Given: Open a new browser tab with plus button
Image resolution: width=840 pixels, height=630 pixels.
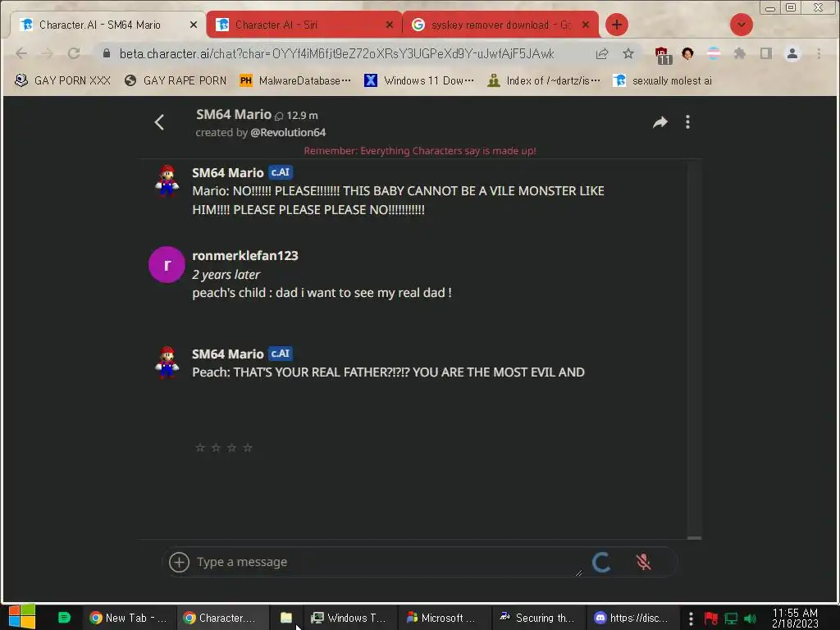Looking at the screenshot, I should click(x=617, y=25).
